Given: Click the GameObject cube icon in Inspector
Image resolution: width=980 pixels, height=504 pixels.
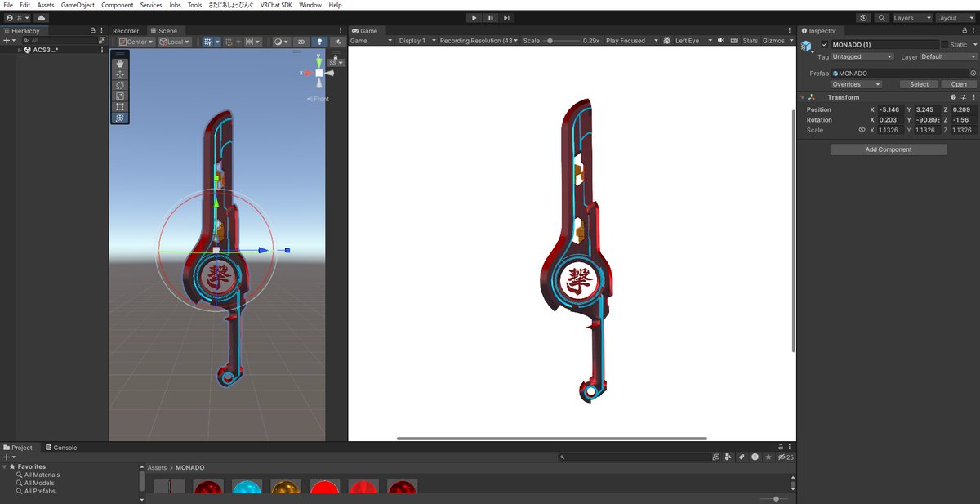Looking at the screenshot, I should coord(807,46).
